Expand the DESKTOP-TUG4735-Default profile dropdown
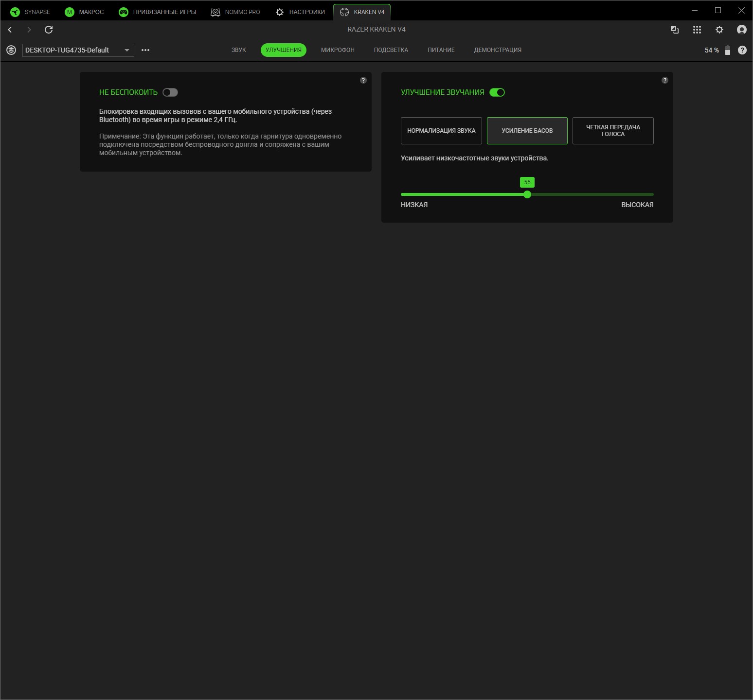Viewport: 753px width, 700px height. pyautogui.click(x=78, y=50)
